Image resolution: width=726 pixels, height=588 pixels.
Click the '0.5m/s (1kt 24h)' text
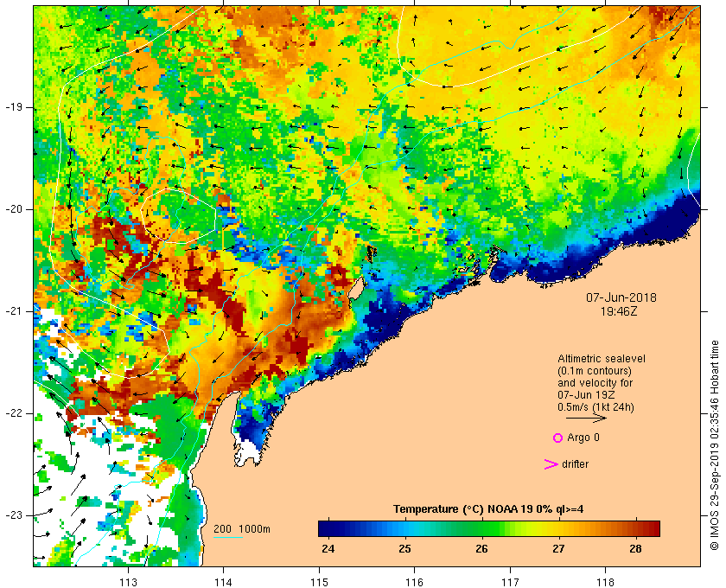click(595, 407)
